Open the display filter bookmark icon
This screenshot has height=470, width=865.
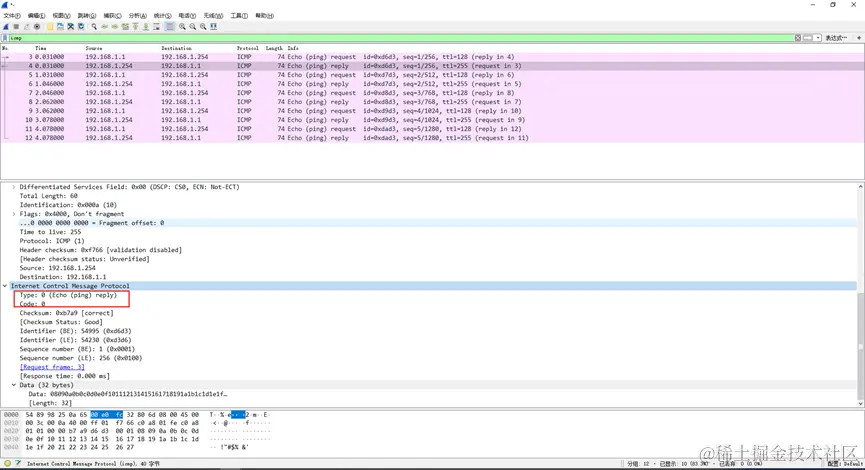click(x=5, y=38)
